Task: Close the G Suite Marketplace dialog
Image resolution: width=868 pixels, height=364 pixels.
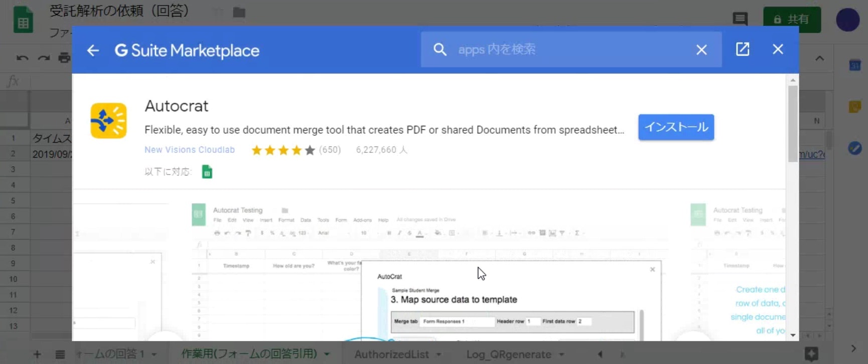Action: [x=778, y=49]
